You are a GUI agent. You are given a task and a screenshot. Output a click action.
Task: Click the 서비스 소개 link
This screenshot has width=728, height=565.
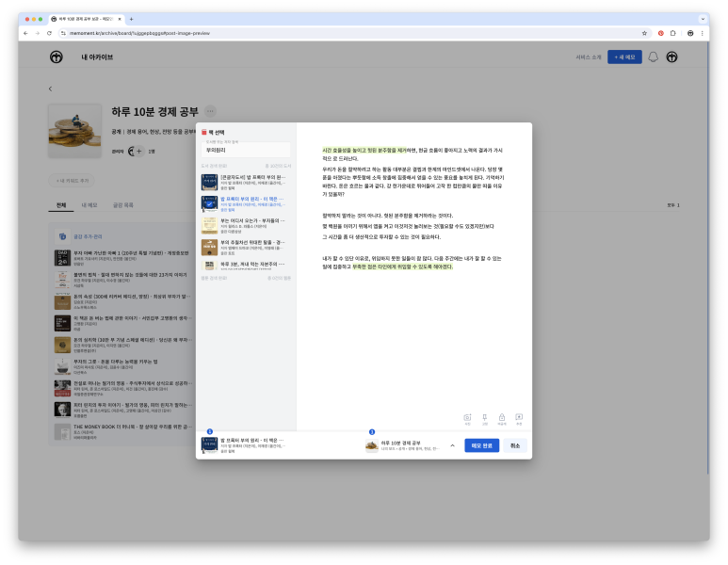coord(589,57)
